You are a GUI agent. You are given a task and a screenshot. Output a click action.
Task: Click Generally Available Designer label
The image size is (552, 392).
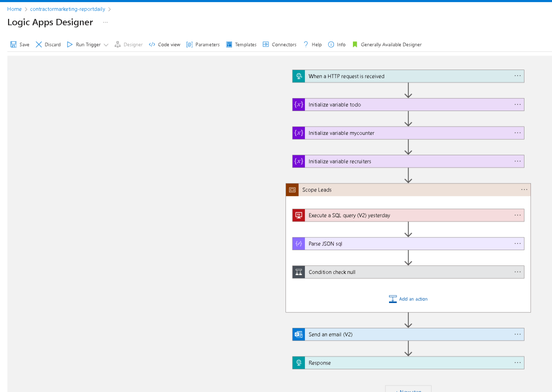[x=391, y=45]
